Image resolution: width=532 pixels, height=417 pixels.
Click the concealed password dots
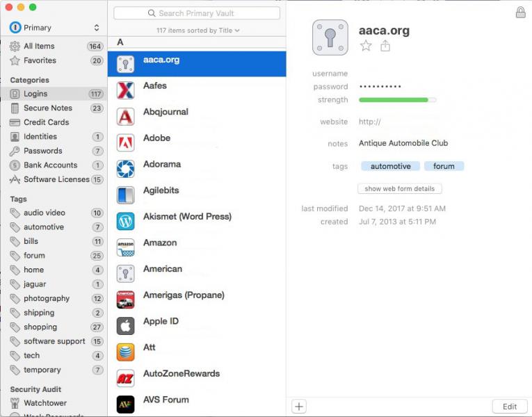[380, 86]
